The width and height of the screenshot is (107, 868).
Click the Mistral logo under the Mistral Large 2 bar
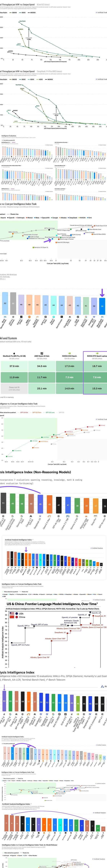pyautogui.click(x=86, y=516)
